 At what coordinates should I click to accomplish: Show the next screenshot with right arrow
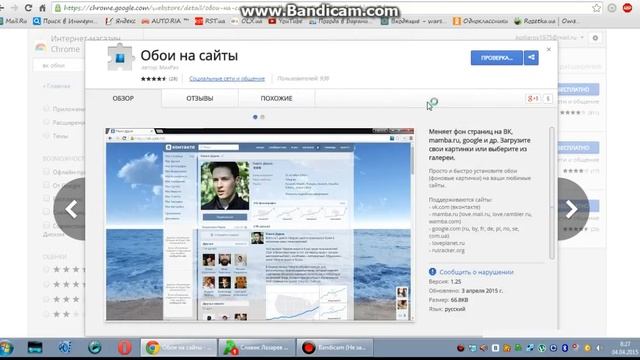click(572, 209)
